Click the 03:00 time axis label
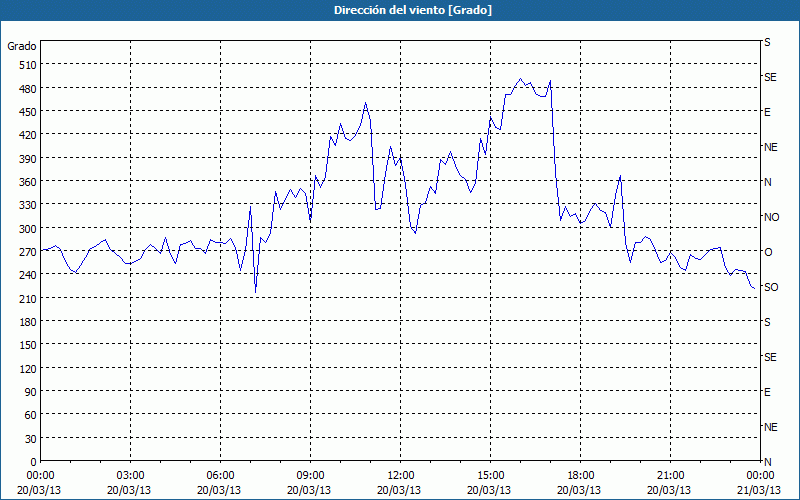Viewport: 800px width, 500px height. click(131, 476)
